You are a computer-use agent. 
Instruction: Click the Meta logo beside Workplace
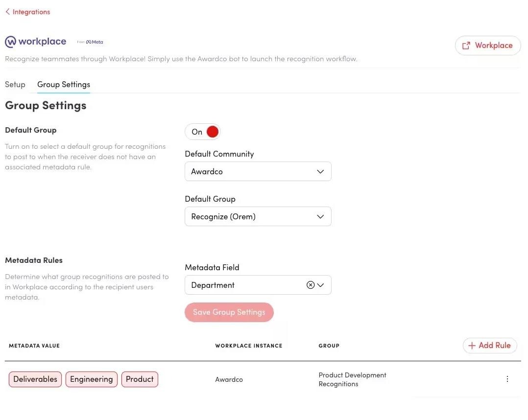(94, 42)
